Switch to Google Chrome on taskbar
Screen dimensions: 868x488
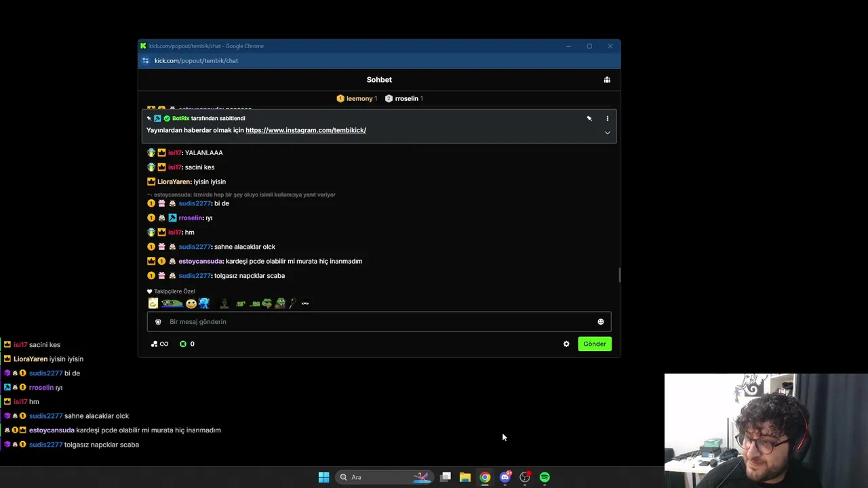click(485, 477)
